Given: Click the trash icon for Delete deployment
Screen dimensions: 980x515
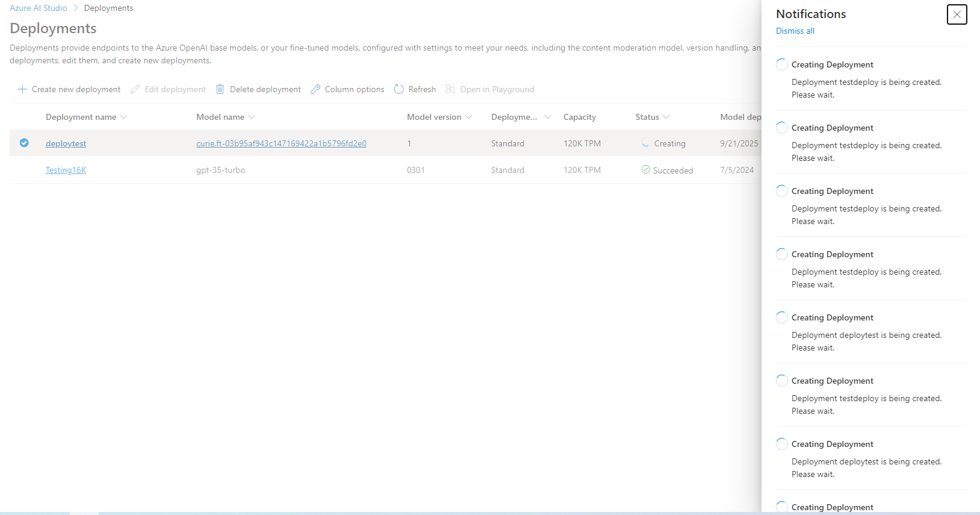Looking at the screenshot, I should [220, 89].
